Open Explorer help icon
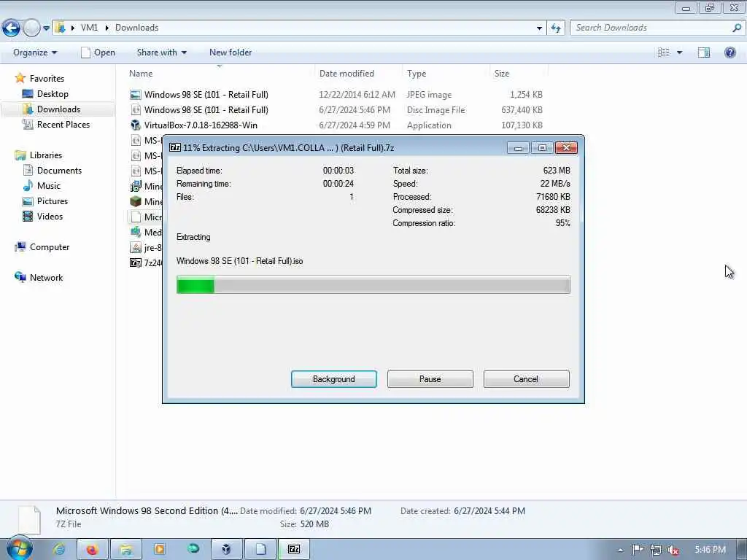The image size is (747, 560). click(729, 52)
